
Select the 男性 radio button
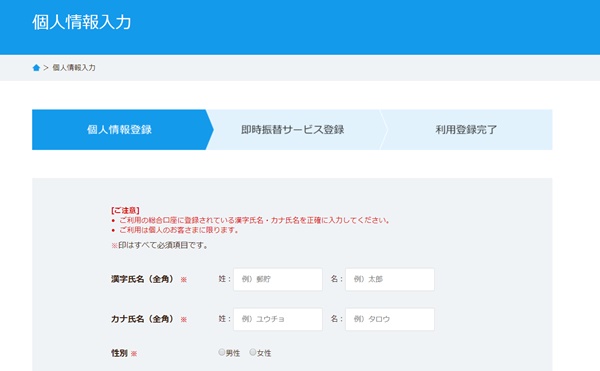click(222, 352)
